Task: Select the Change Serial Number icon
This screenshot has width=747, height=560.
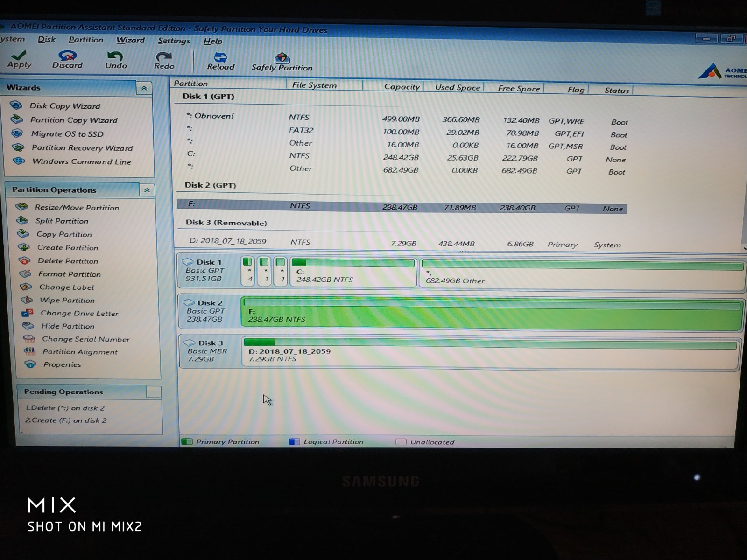Action: pyautogui.click(x=29, y=338)
